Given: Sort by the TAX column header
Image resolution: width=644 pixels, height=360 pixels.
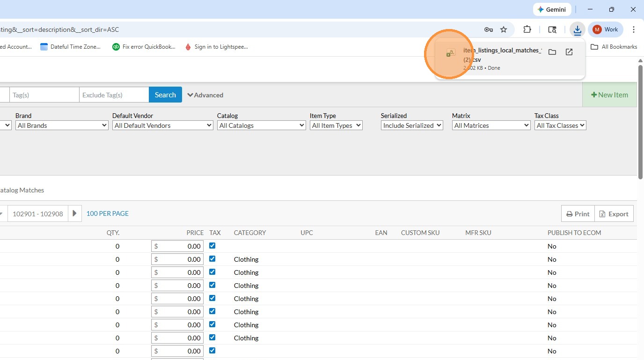Looking at the screenshot, I should pos(215,233).
